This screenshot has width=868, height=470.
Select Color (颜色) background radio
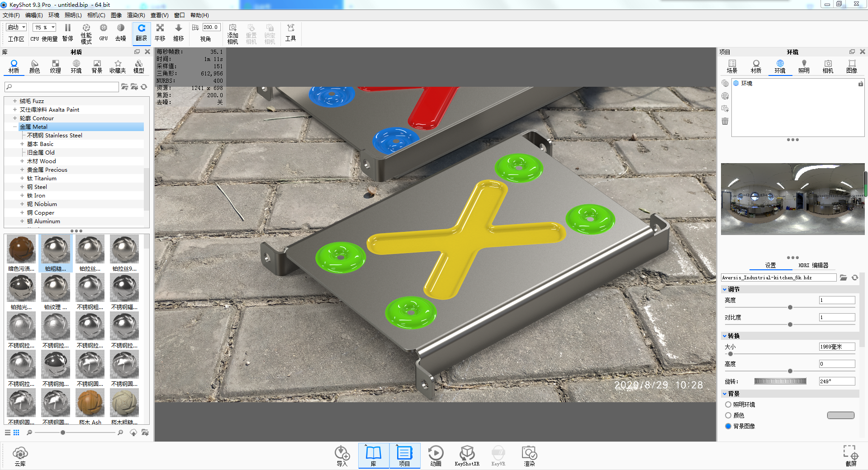tap(728, 415)
